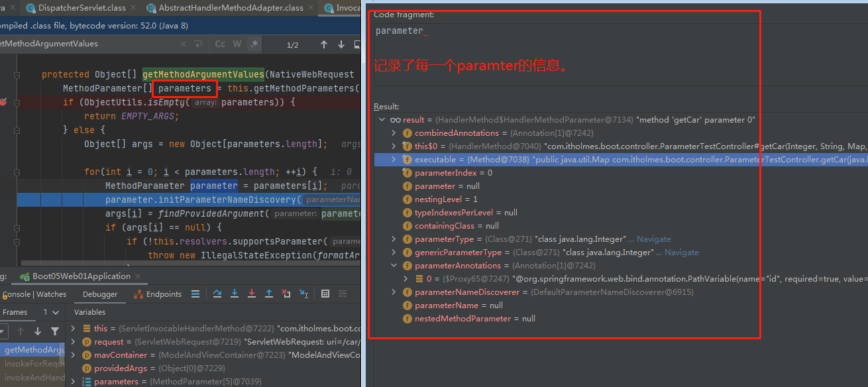Click the hamburger menu icon beside Endpoints
This screenshot has width=868, height=387.
[x=196, y=294]
